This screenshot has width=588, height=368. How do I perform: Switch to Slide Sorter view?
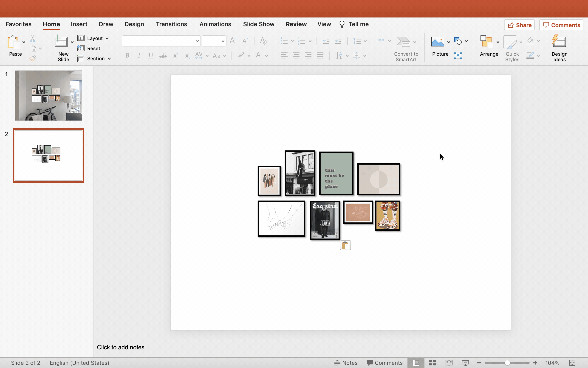pos(432,363)
